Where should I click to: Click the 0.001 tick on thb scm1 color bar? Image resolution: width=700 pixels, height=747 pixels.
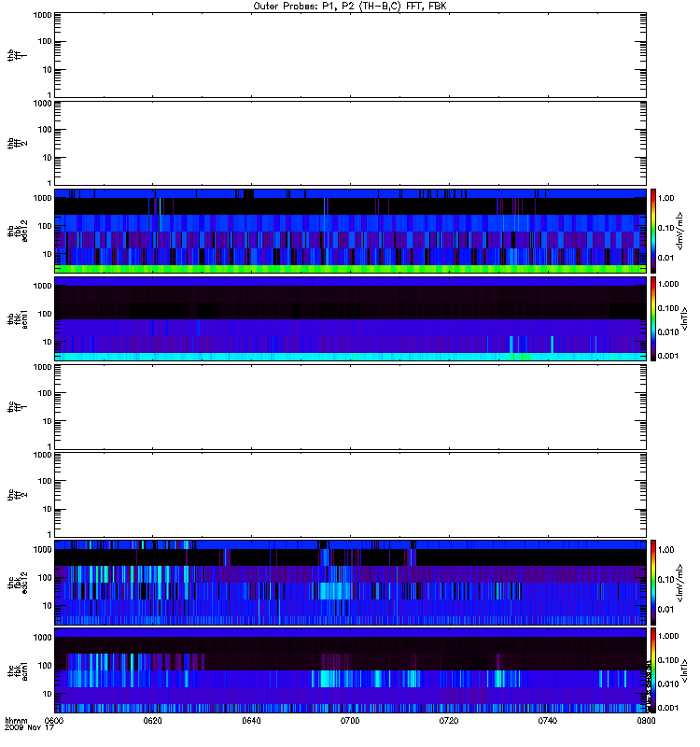point(668,356)
